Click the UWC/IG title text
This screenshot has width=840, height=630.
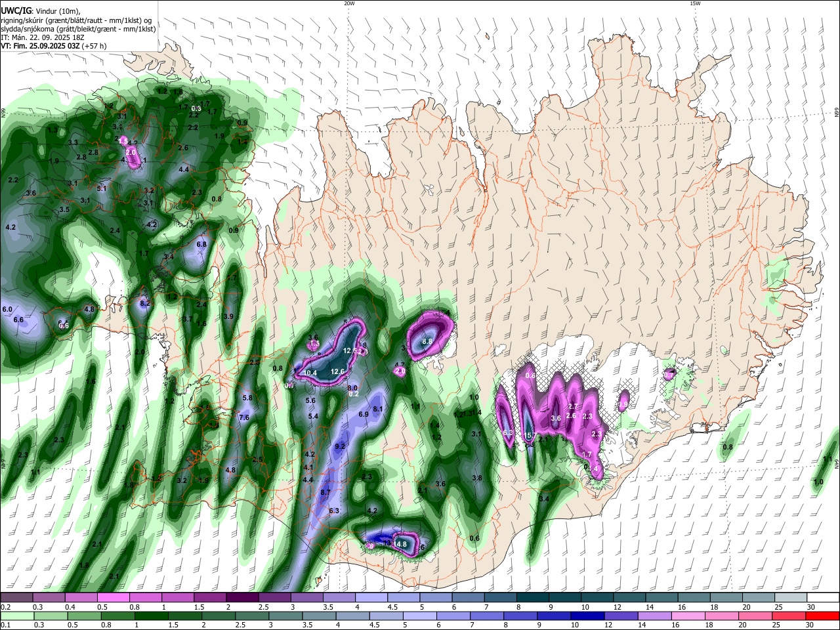click(x=15, y=11)
